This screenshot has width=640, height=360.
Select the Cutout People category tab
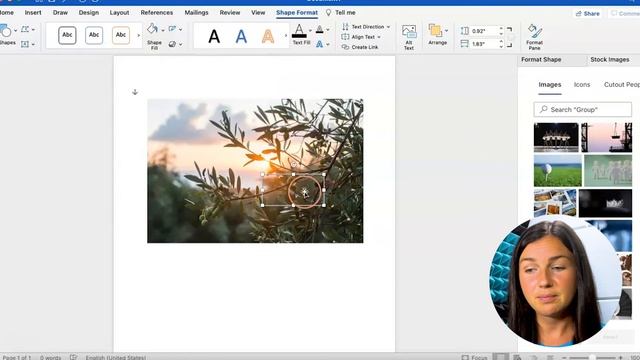pos(621,84)
